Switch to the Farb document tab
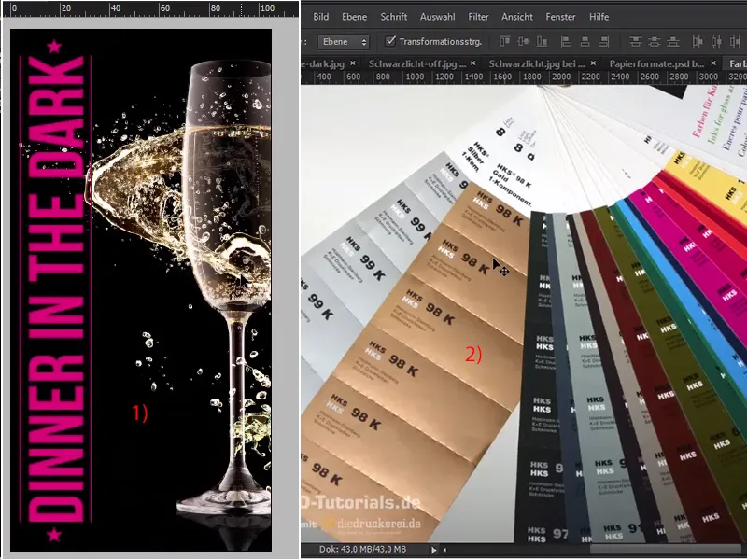The width and height of the screenshot is (747, 560). [735, 63]
